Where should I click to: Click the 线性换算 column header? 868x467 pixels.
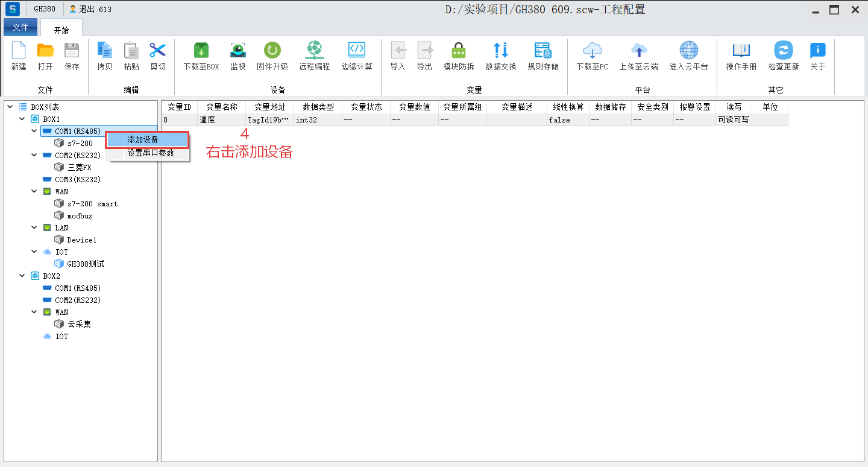point(568,107)
